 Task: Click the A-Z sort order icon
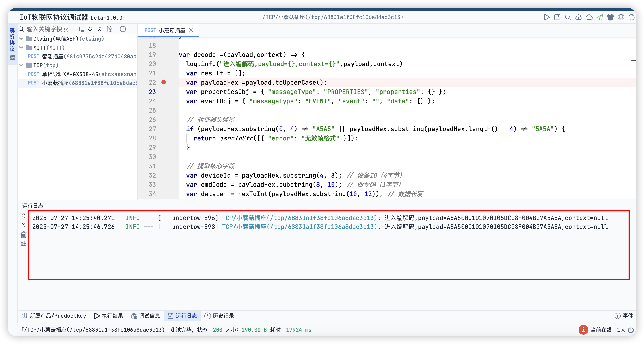point(109,29)
